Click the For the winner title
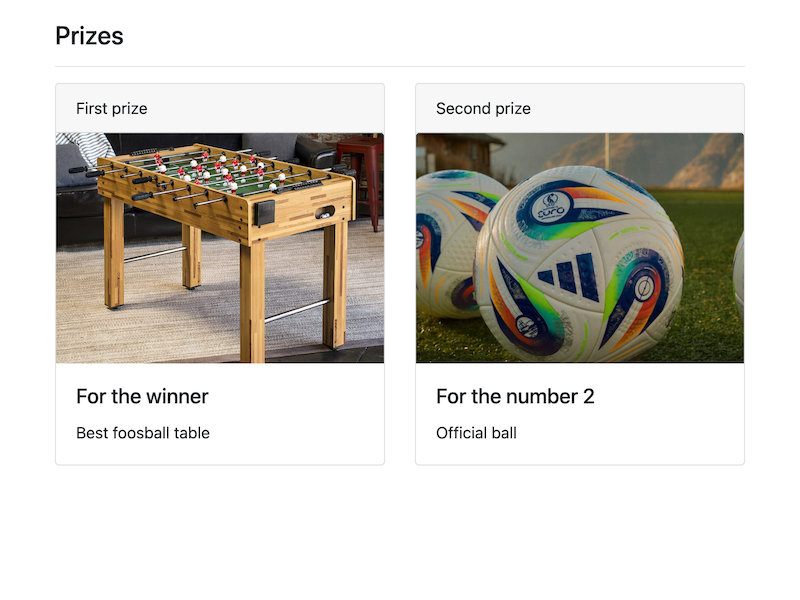The width and height of the screenshot is (800, 600). [x=142, y=396]
